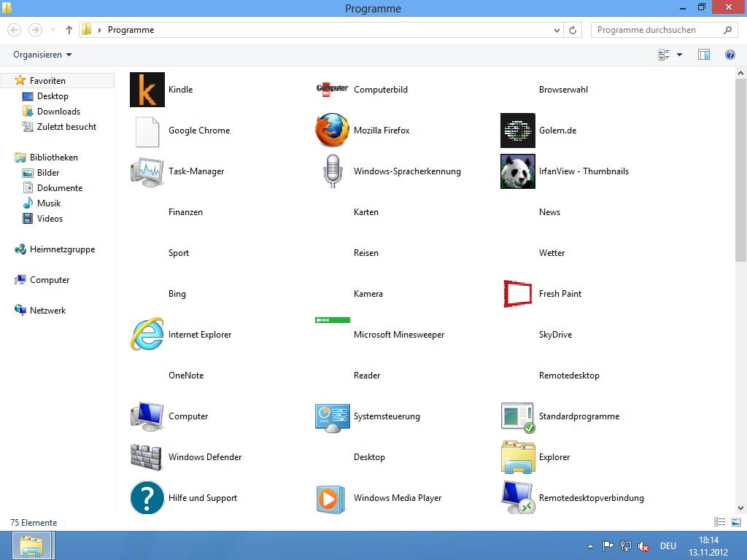Image resolution: width=747 pixels, height=560 pixels.
Task: Open the Dokumente library
Action: 60,187
